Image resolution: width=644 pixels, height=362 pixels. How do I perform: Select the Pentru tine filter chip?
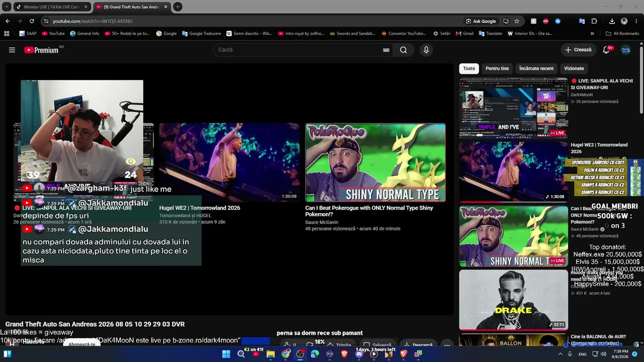497,68
